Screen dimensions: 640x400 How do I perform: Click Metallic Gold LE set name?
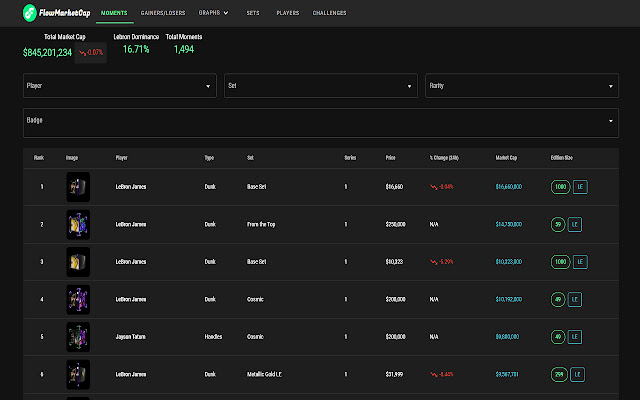(x=264, y=375)
